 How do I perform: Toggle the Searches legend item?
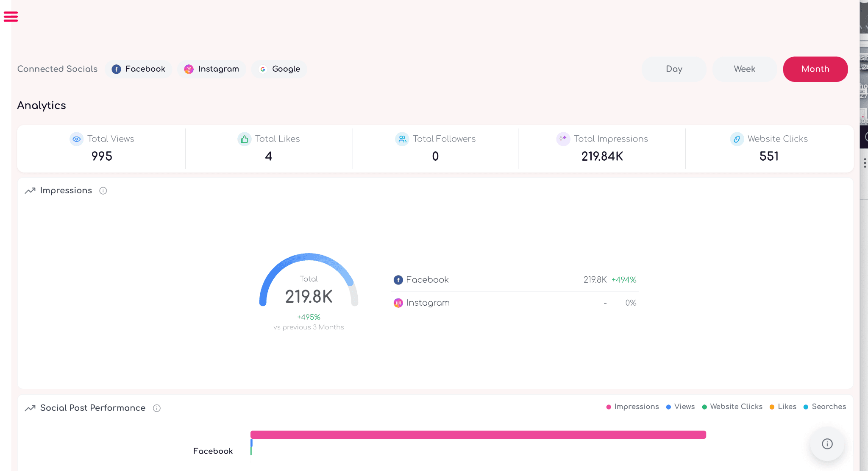(x=825, y=407)
